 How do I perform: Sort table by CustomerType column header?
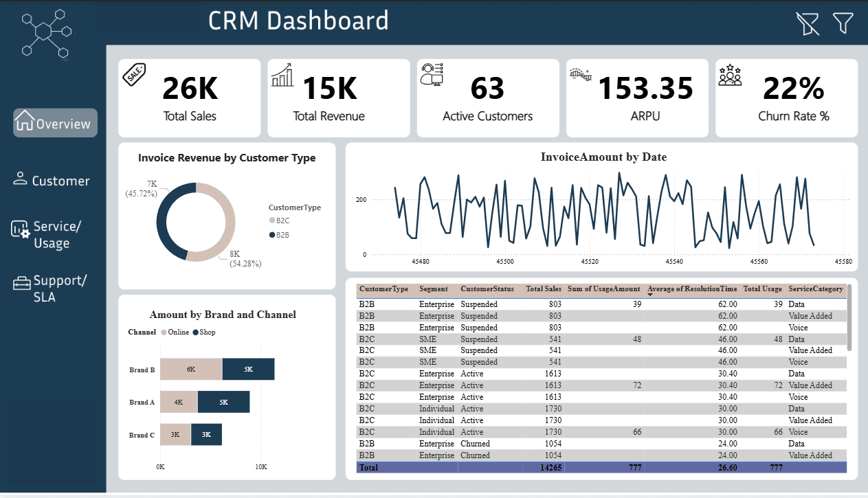383,289
